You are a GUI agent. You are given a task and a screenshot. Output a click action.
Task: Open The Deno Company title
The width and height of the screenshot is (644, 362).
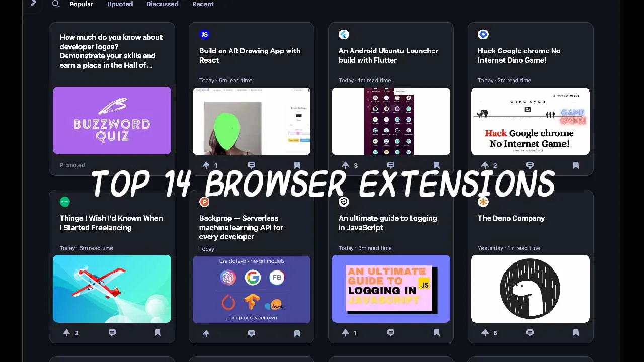pyautogui.click(x=511, y=218)
